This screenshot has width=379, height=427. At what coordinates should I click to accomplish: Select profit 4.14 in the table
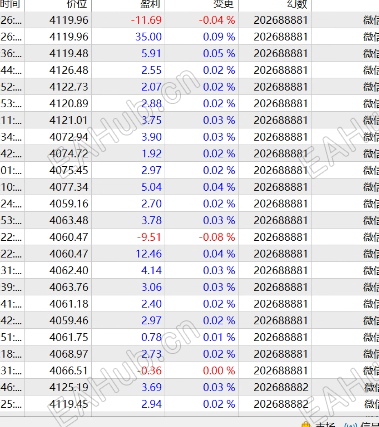(x=151, y=270)
